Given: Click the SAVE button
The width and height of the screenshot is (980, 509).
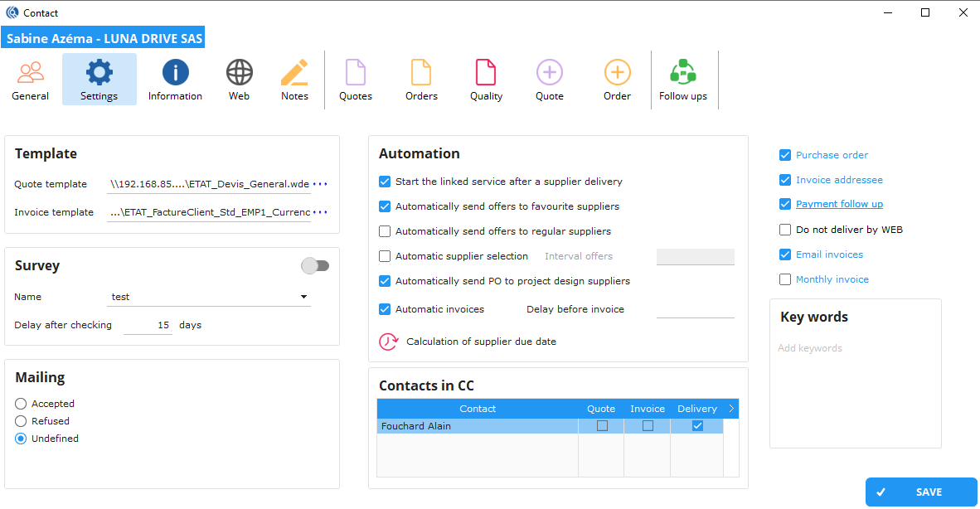Looking at the screenshot, I should click(x=921, y=492).
